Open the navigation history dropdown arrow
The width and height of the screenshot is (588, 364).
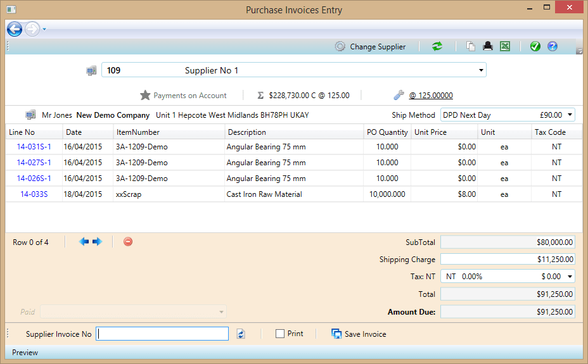44,29
